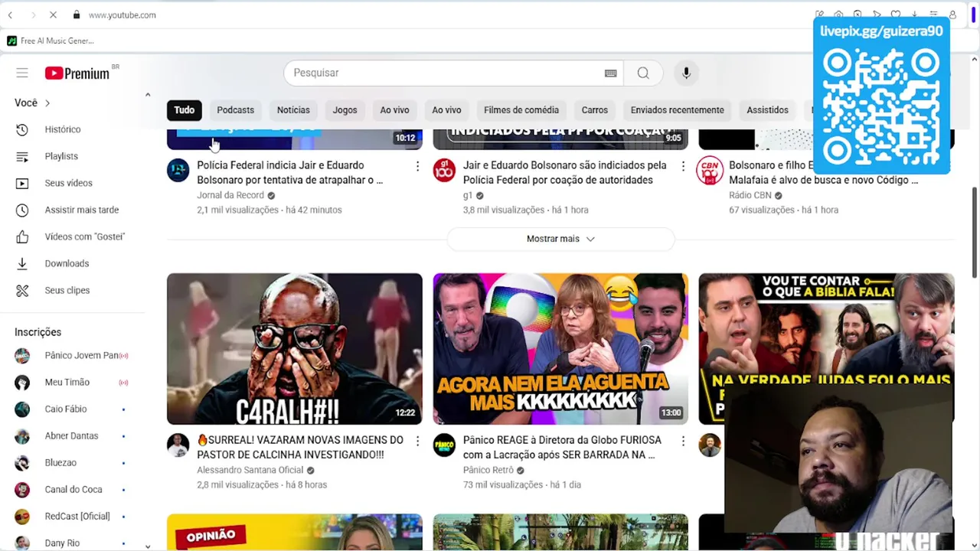Open Abner Dantas subscription channel

73,435
